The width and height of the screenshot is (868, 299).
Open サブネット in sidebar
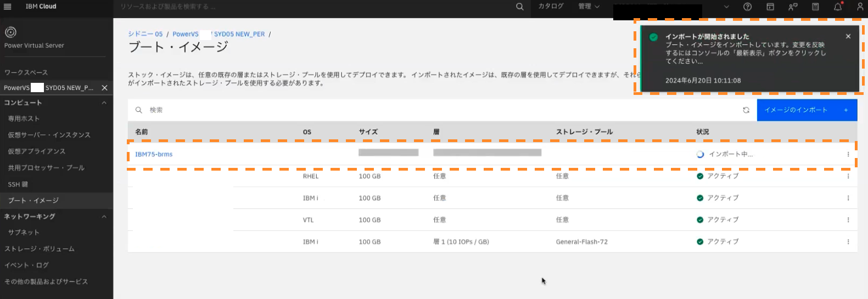[24, 233]
